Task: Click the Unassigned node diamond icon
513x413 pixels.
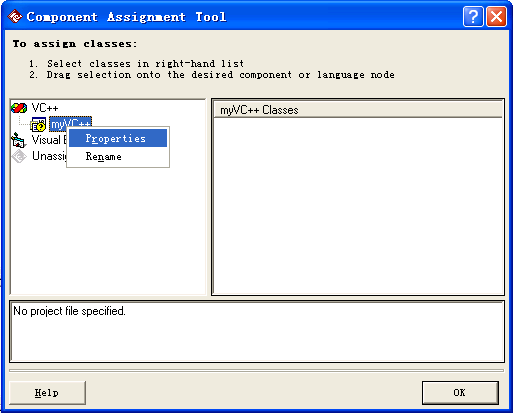Action: (x=19, y=156)
